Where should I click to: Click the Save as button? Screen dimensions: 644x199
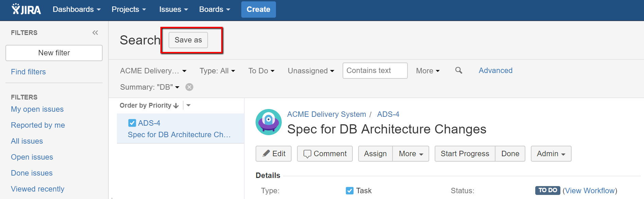click(x=188, y=40)
